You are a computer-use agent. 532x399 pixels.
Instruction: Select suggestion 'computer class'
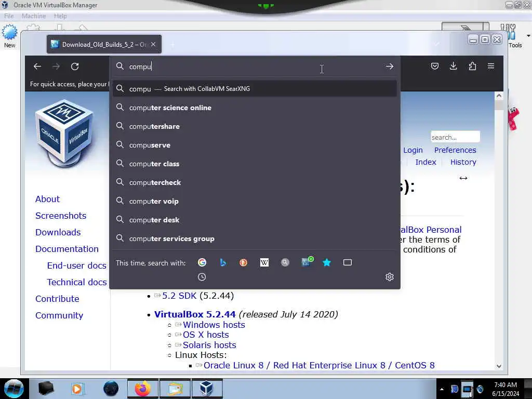(x=255, y=164)
